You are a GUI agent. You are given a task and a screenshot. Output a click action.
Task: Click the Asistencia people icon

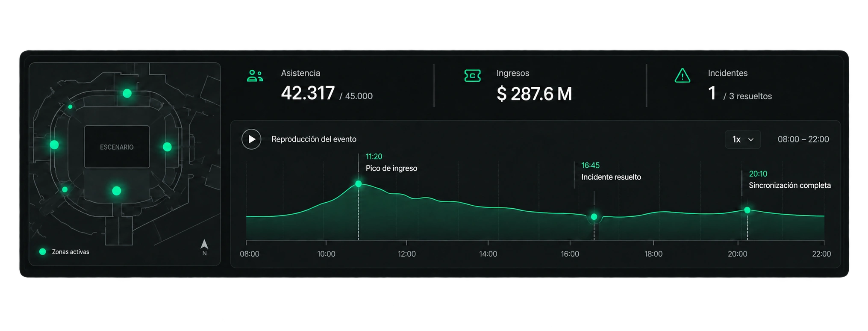pyautogui.click(x=255, y=76)
